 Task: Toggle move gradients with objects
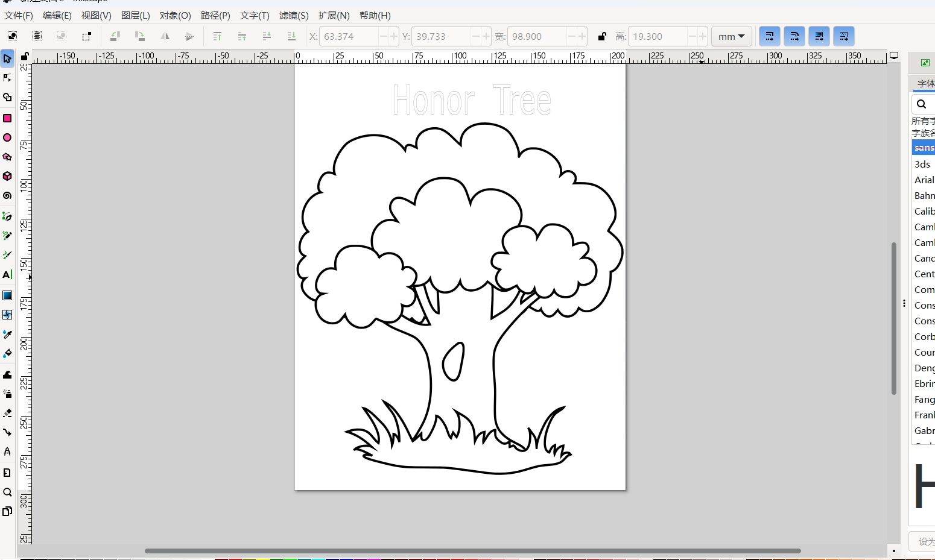819,36
